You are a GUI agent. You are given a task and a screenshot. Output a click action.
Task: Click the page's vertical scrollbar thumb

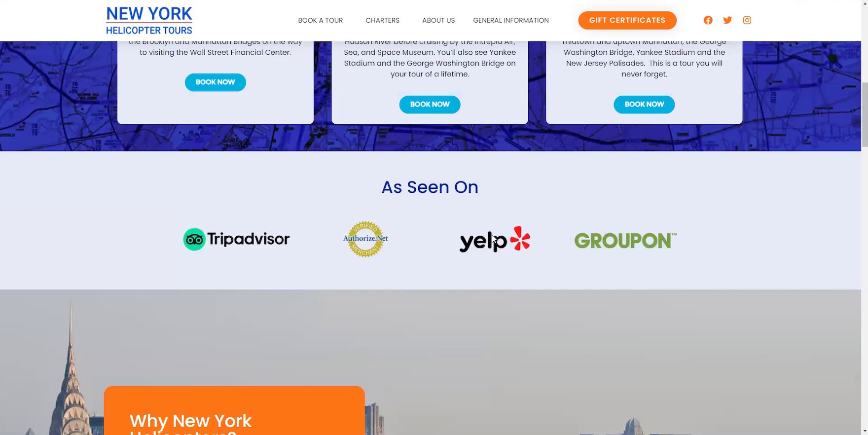coord(865,114)
